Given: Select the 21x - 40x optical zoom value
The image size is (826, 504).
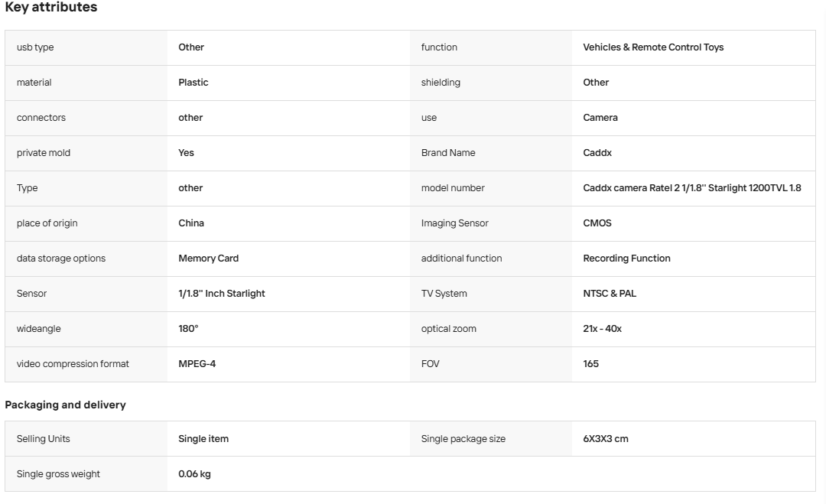Looking at the screenshot, I should pyautogui.click(x=602, y=329).
